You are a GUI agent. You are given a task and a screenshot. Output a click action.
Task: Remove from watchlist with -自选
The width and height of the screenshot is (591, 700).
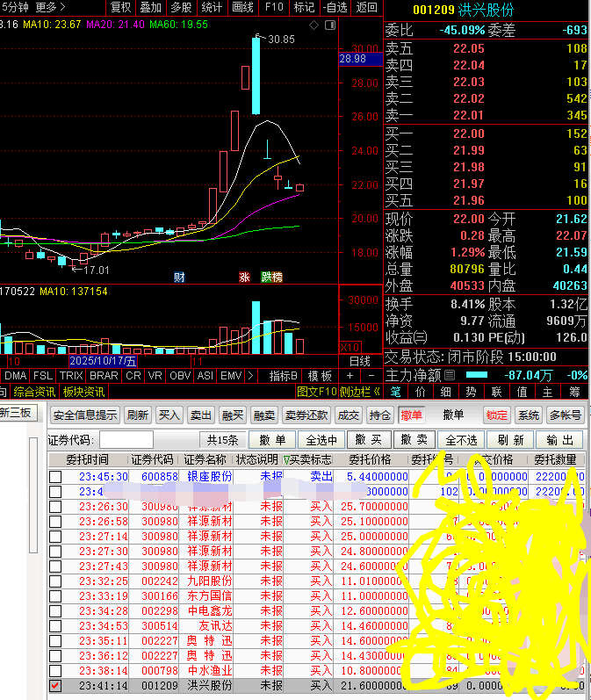click(335, 7)
